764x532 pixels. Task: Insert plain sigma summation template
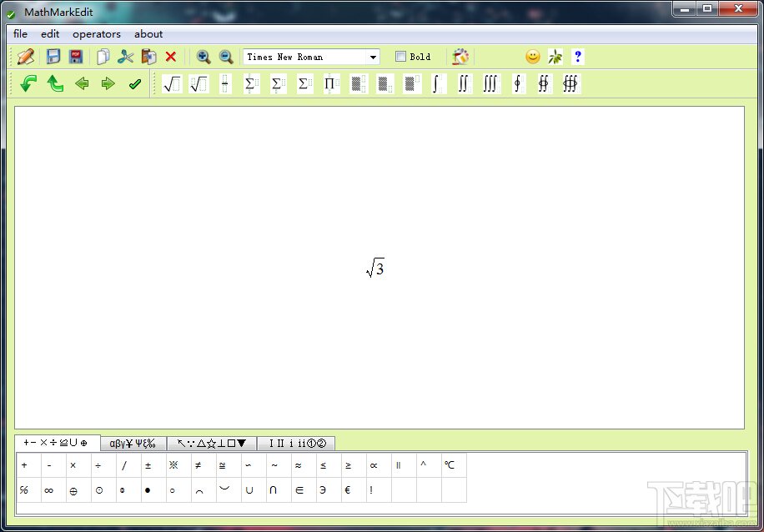click(x=304, y=83)
